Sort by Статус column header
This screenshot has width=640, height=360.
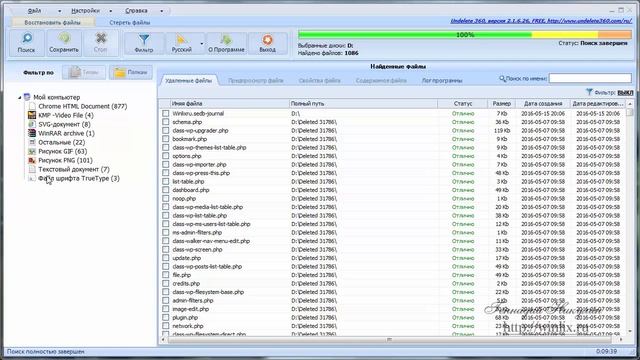point(462,104)
